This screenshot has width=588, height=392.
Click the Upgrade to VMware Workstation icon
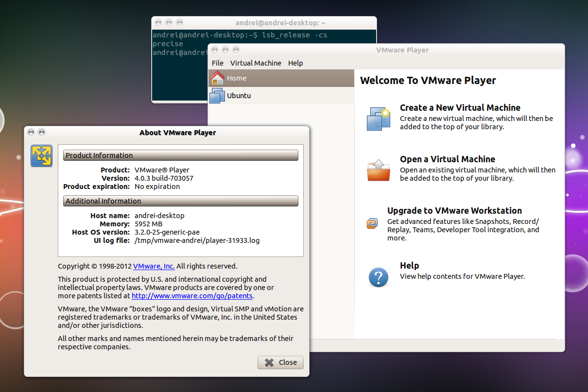[372, 223]
